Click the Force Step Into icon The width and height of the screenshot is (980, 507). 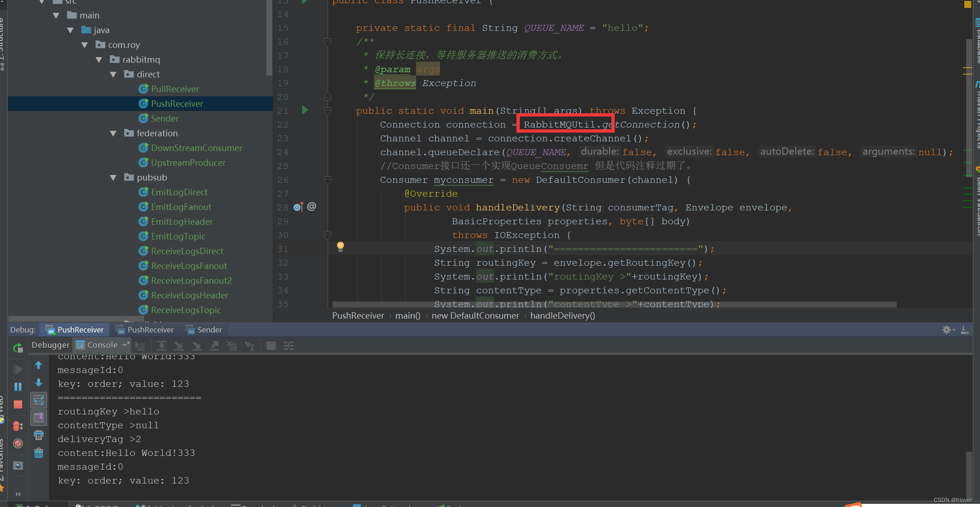pyautogui.click(x=196, y=346)
